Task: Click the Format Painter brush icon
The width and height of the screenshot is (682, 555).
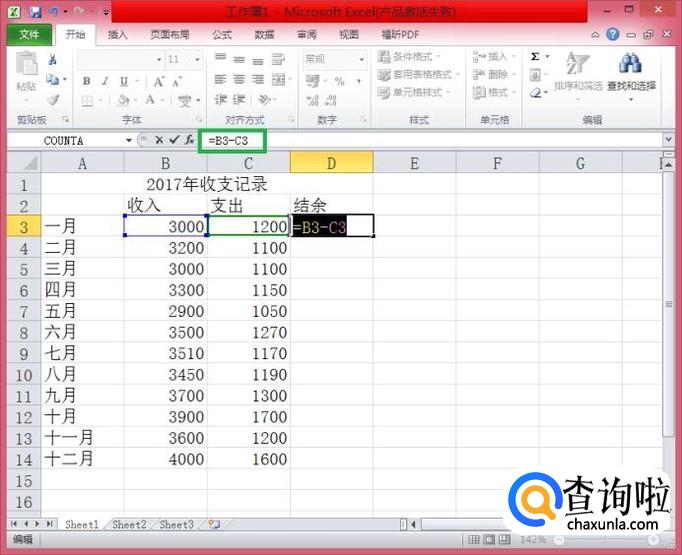Action: tap(53, 100)
